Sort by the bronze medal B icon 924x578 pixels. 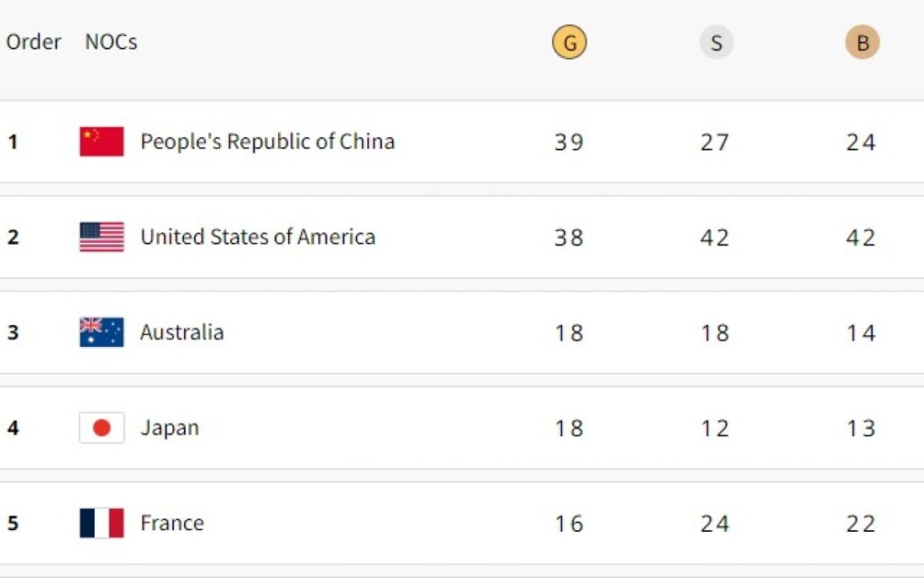click(862, 42)
